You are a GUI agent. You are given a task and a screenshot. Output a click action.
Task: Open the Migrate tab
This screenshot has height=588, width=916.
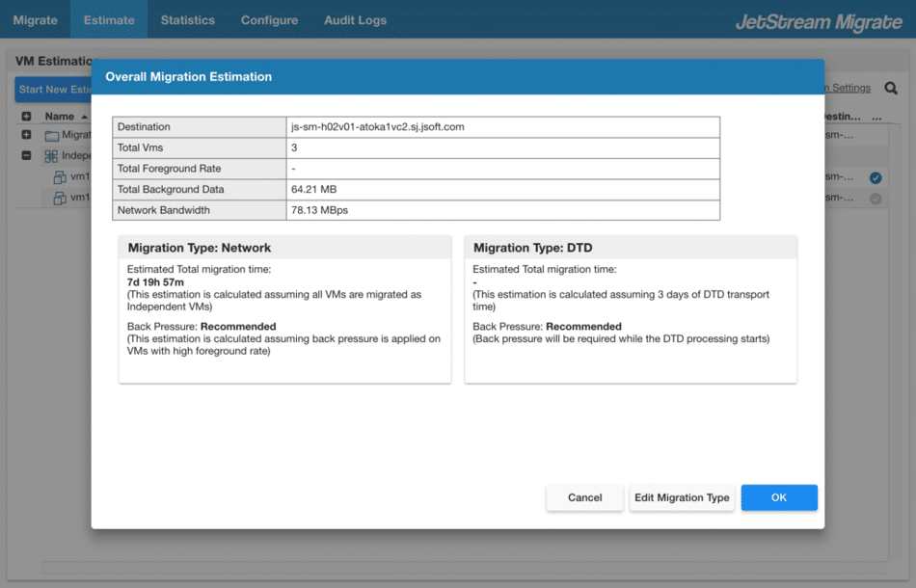(35, 20)
